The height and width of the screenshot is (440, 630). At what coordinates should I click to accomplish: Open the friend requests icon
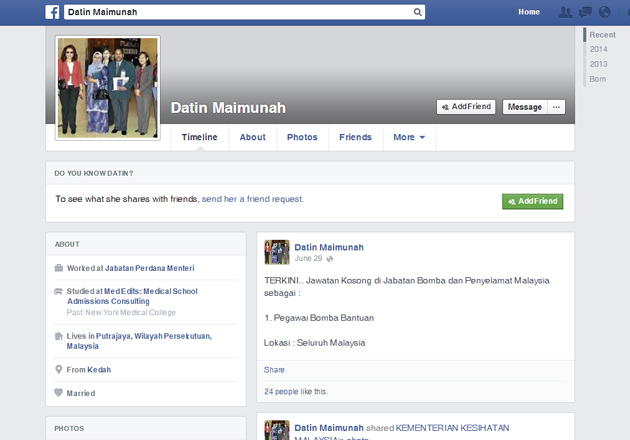click(565, 12)
